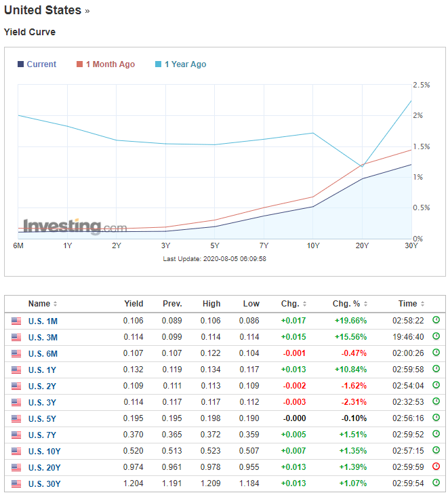Click the flag icon next to U.S. 10Y

tap(16, 451)
